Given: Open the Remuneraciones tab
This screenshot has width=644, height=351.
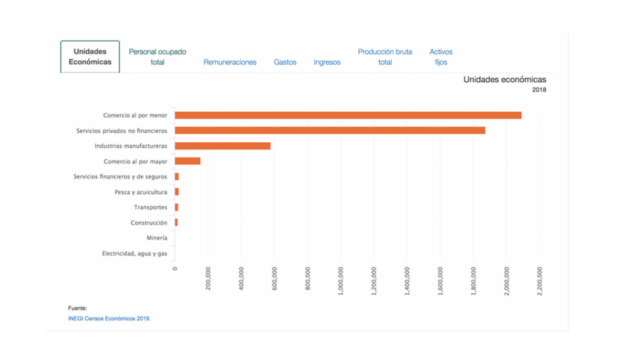Looking at the screenshot, I should (x=230, y=62).
